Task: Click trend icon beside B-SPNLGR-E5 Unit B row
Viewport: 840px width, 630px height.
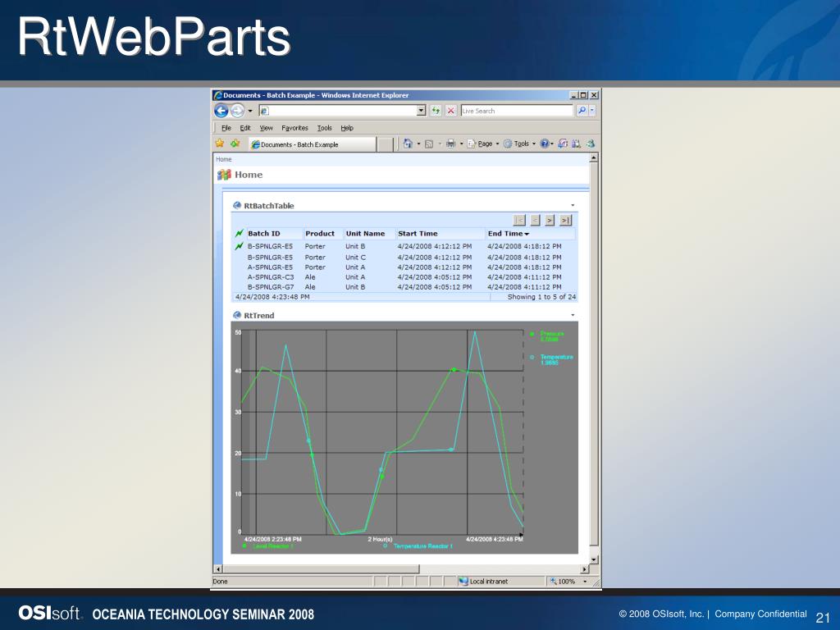Action: click(239, 246)
